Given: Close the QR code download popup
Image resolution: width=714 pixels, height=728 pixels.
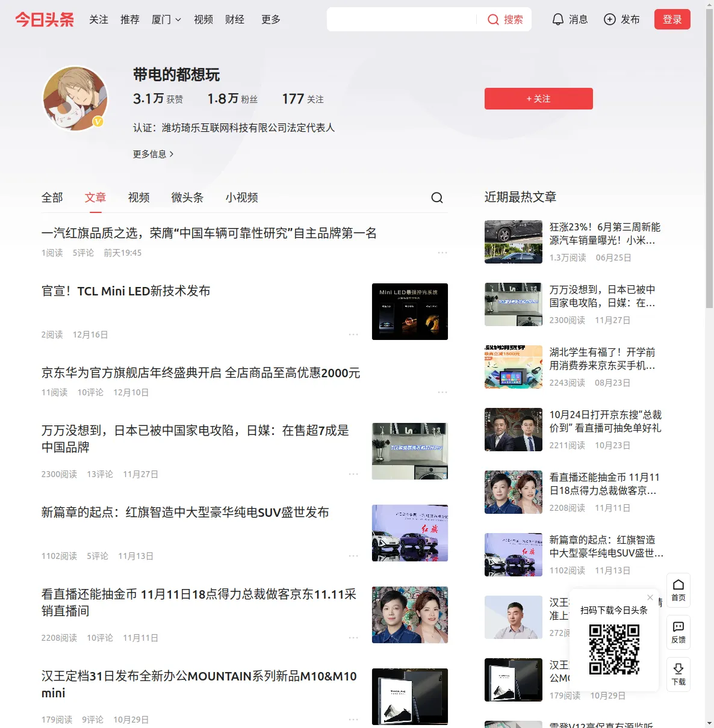Looking at the screenshot, I should pyautogui.click(x=650, y=597).
